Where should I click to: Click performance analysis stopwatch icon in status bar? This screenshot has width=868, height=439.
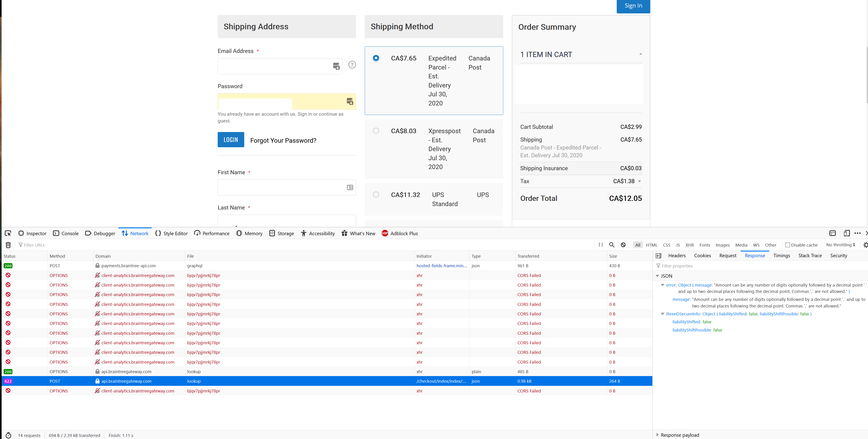click(8, 435)
